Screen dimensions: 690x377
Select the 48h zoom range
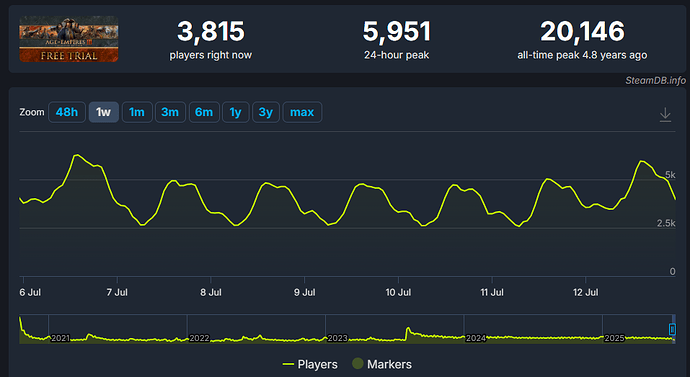[x=67, y=112]
